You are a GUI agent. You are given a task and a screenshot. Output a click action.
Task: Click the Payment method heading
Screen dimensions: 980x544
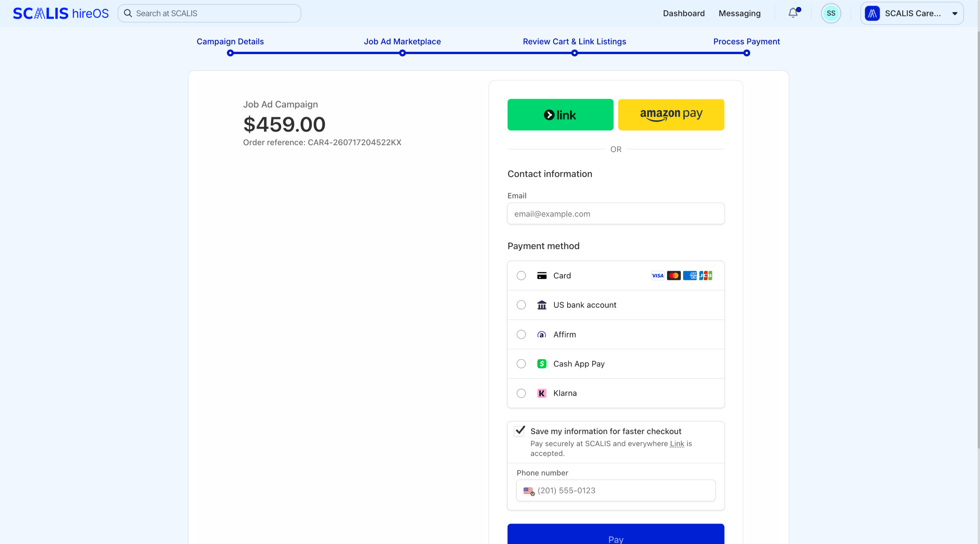click(543, 246)
